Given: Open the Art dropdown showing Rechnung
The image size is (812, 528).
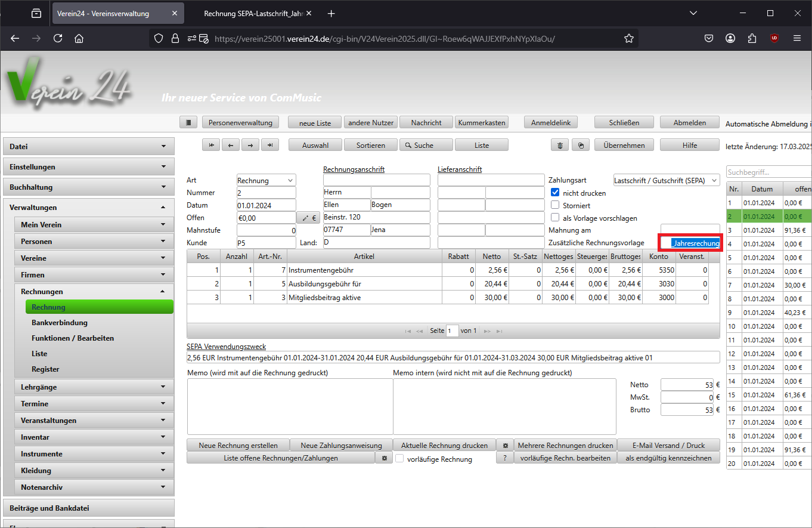Looking at the screenshot, I should coord(266,180).
